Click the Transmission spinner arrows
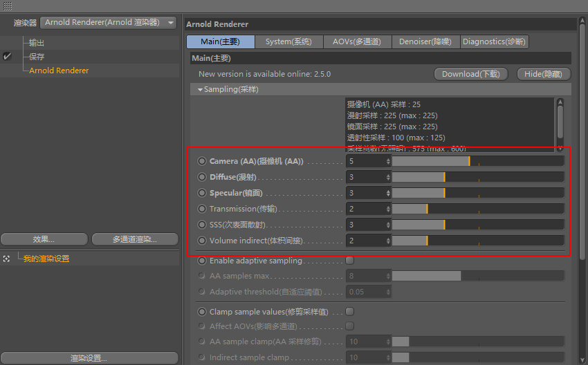Screen dimensions: 588x365 [x=388, y=209]
